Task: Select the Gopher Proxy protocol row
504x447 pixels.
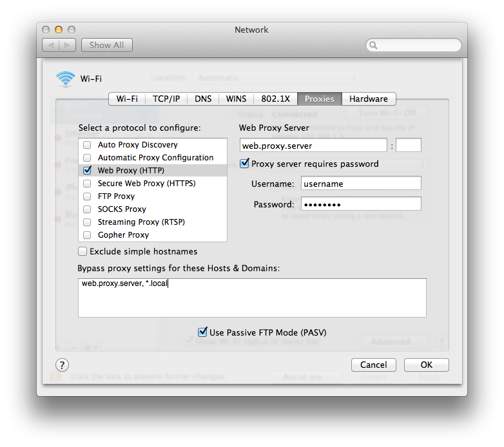Action: [x=153, y=234]
